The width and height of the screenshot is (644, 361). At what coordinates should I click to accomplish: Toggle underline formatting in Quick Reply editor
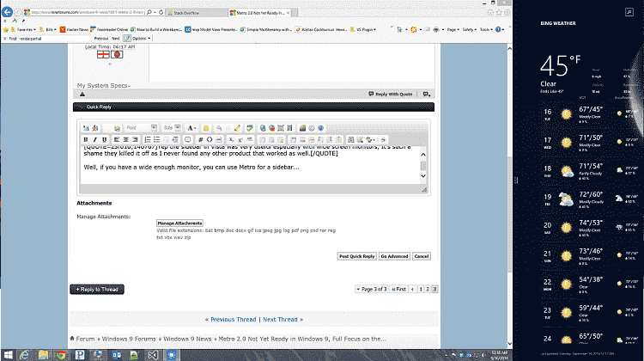click(104, 140)
